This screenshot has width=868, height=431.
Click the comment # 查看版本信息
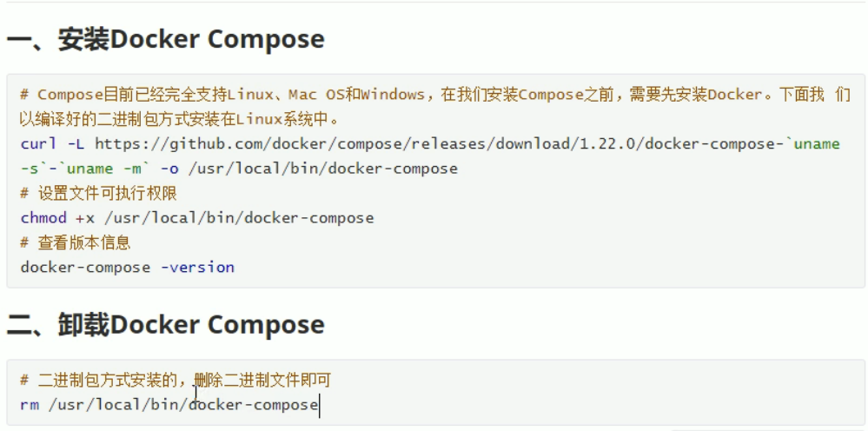[x=76, y=242]
